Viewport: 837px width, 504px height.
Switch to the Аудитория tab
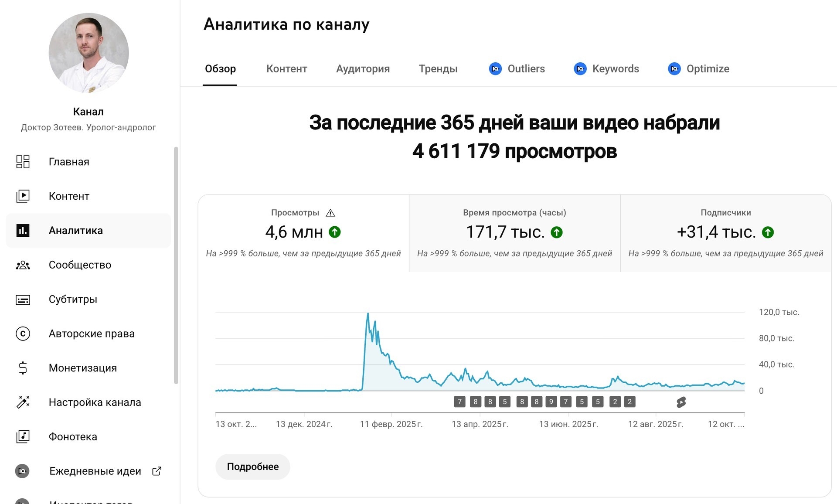(363, 69)
